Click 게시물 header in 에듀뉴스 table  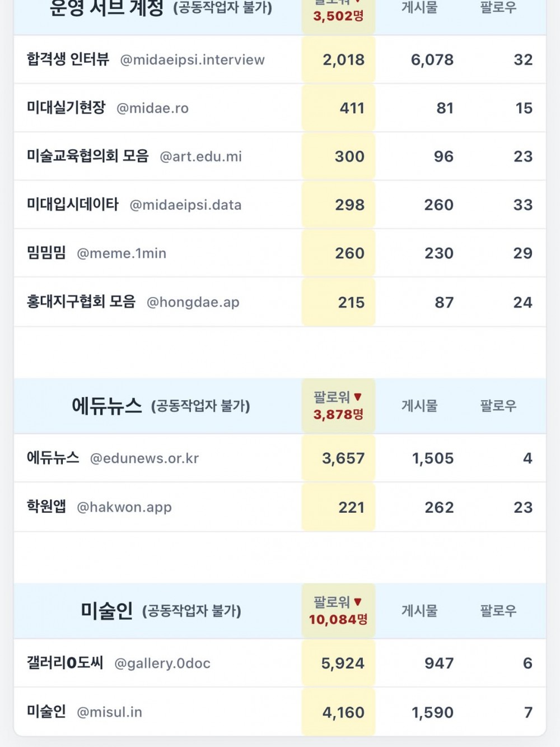point(419,406)
